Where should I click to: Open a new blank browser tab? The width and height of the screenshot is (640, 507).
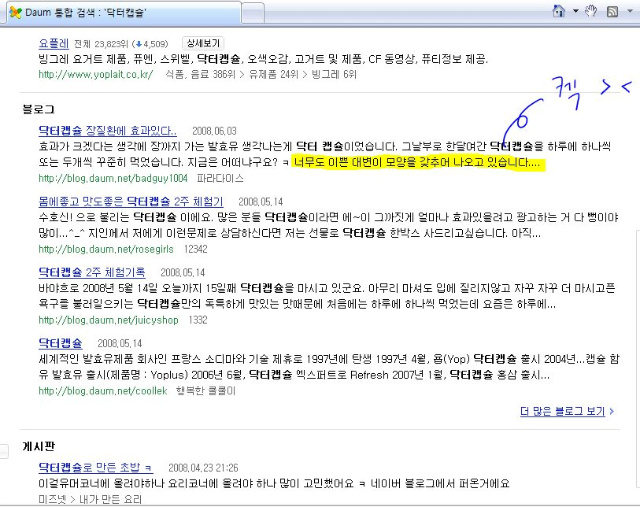[253, 13]
